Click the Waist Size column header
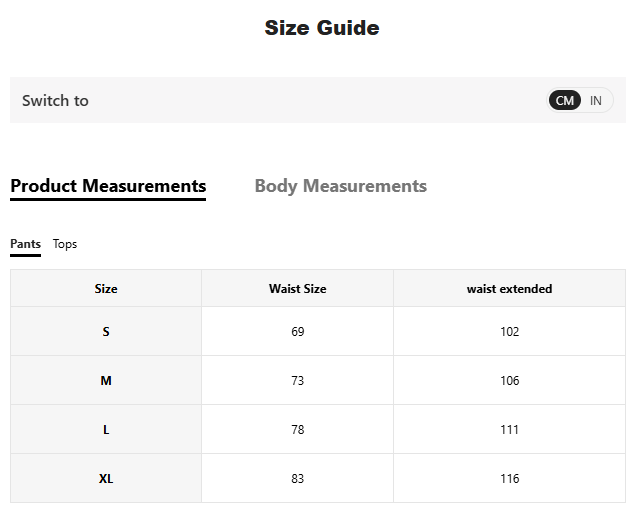640x509 pixels. [x=297, y=289]
